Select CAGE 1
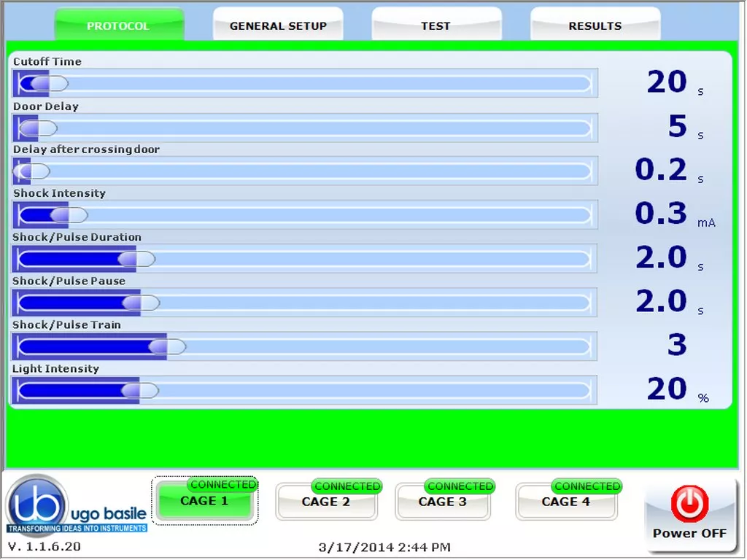 (x=205, y=502)
